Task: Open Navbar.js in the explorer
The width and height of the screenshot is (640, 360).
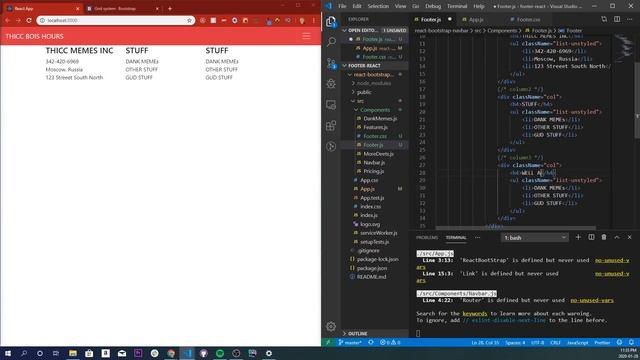Action: (x=374, y=162)
